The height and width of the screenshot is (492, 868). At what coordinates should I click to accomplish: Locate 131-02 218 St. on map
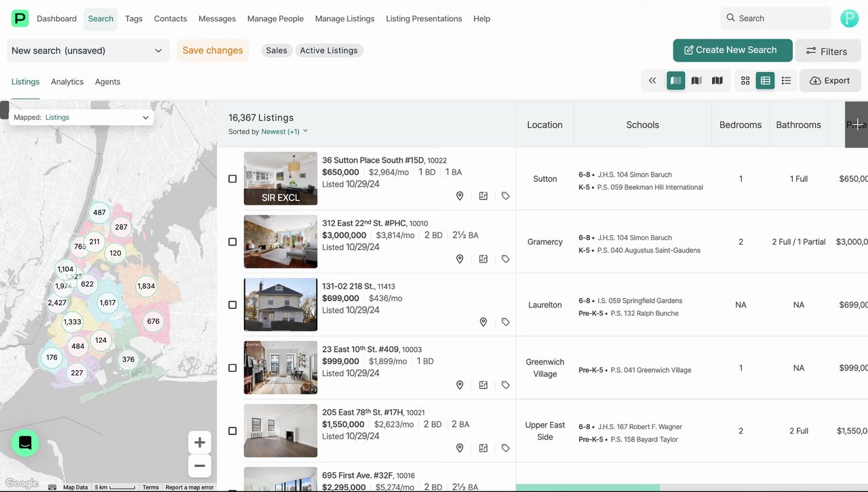[x=484, y=322]
